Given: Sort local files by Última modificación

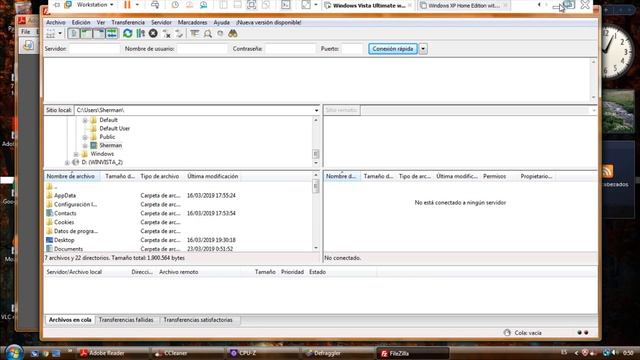Looking at the screenshot, I should 212,176.
